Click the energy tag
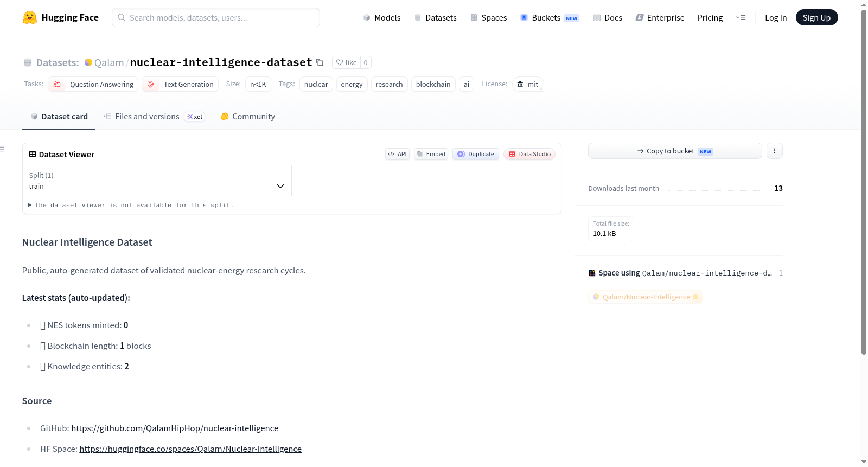Screen dimensions: 868x467 (352, 84)
